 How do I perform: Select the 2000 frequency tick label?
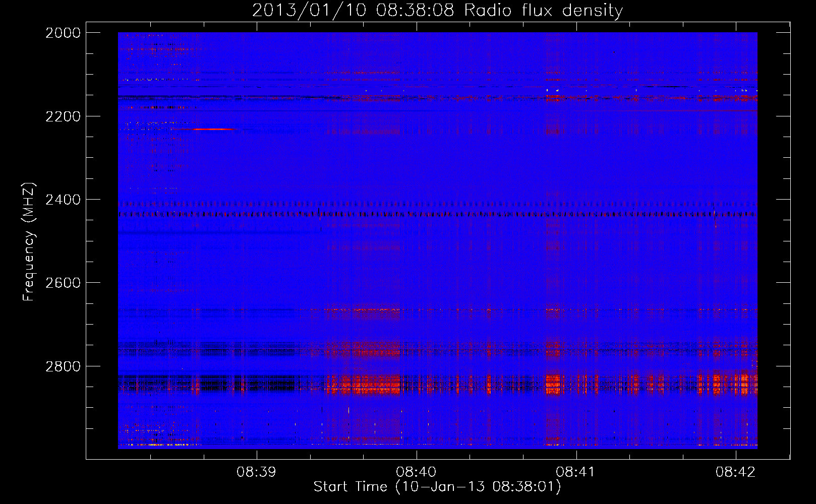pos(63,33)
